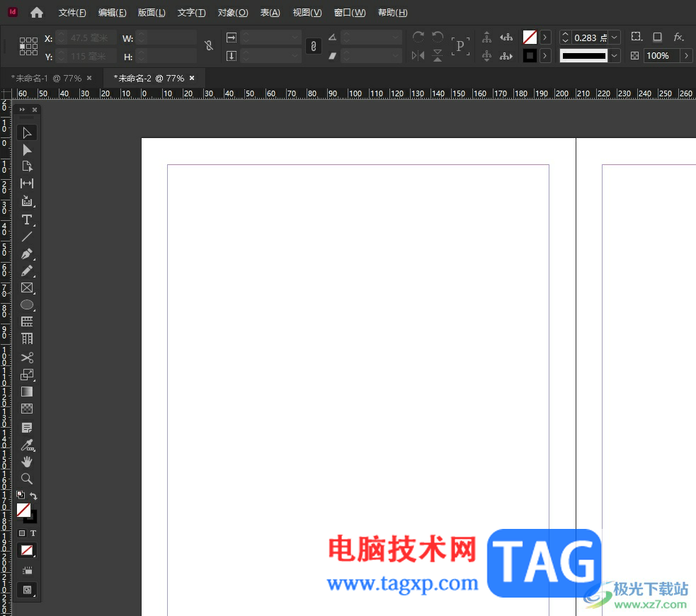
Task: Click rotate 90° counter-clockwise icon
Action: (x=438, y=37)
